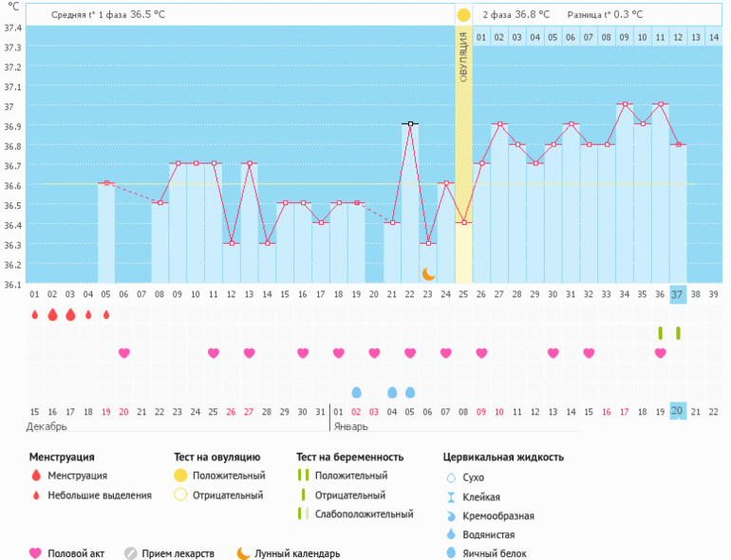Select the highlighted cycle day 37
Viewport: 731px width, 560px height.
pyautogui.click(x=677, y=294)
